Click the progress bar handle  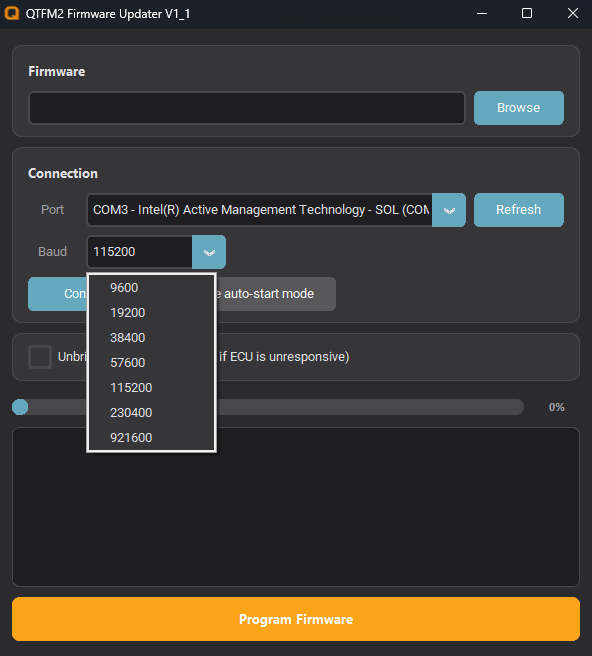click(x=20, y=407)
